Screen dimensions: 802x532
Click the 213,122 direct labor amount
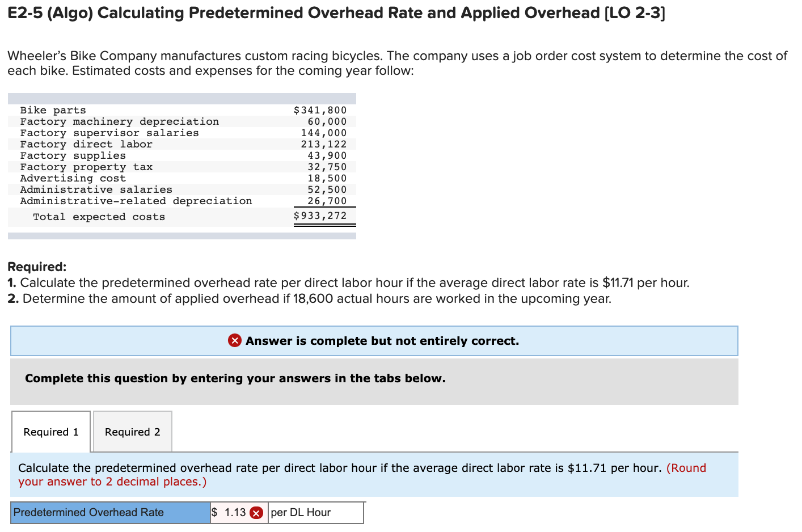324,144
